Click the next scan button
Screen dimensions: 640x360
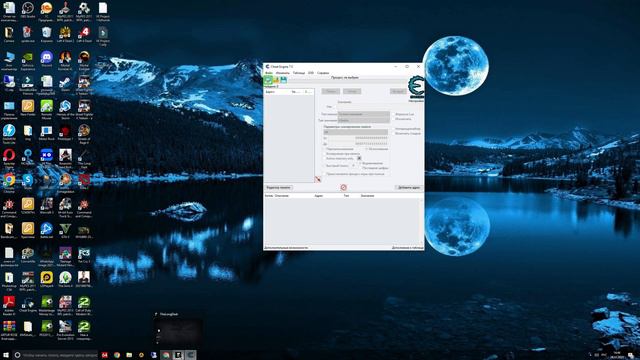point(352,91)
